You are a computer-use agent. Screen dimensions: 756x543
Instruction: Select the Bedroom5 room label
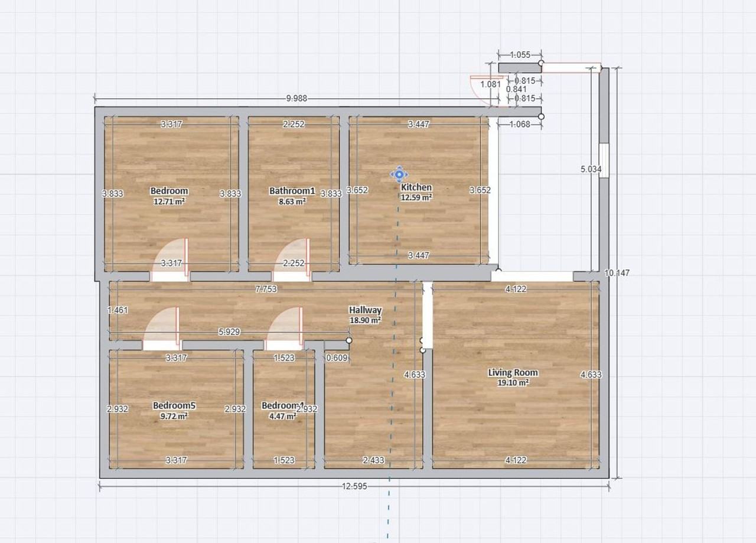(174, 405)
